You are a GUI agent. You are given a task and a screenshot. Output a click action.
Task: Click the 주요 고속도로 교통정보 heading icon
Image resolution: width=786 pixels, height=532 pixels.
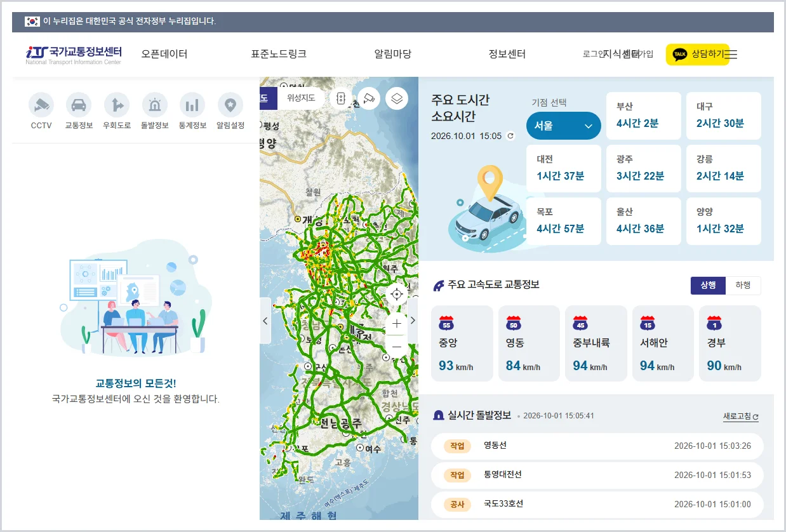pyautogui.click(x=438, y=286)
